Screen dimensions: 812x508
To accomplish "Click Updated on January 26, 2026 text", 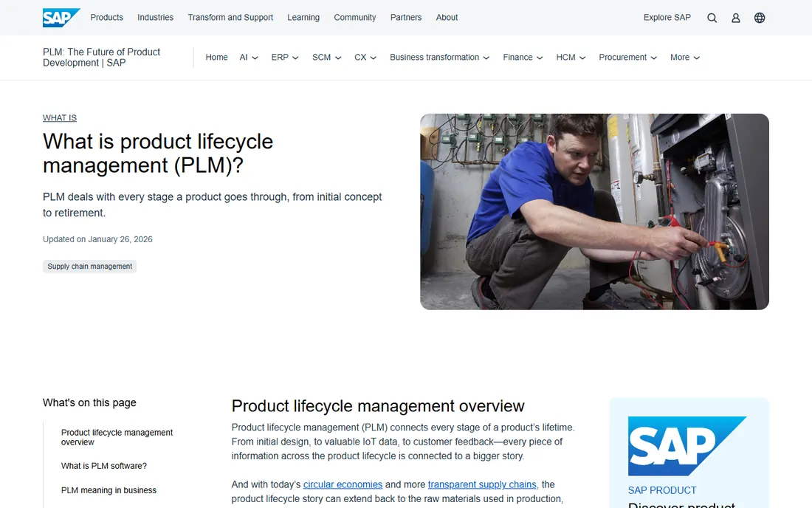I will click(97, 239).
